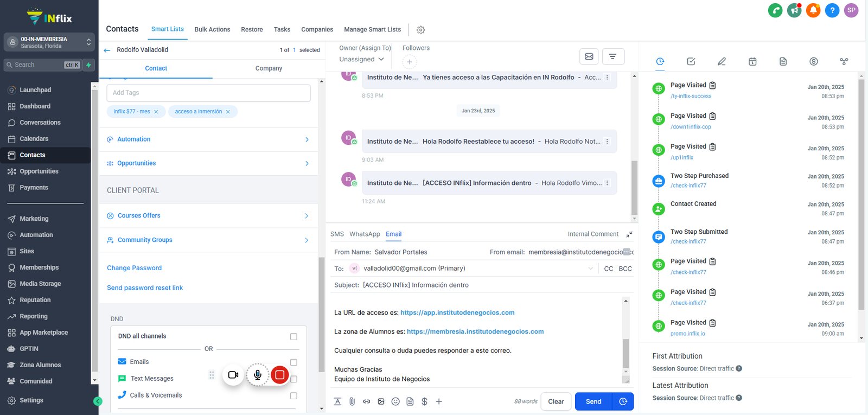Open the Contacts settings gear icon
The height and width of the screenshot is (415, 868).
click(x=420, y=30)
